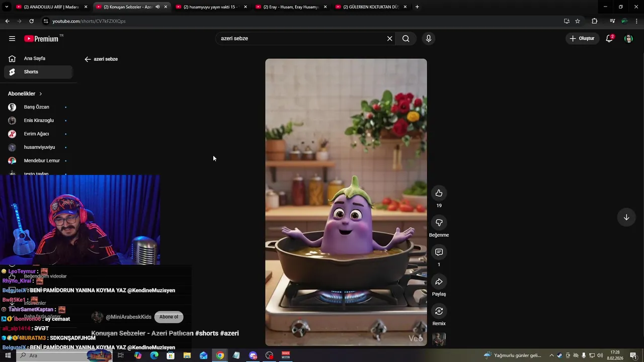Viewport: 644px width, 362px height.
Task: Bookmark this page with star icon
Action: point(578,21)
